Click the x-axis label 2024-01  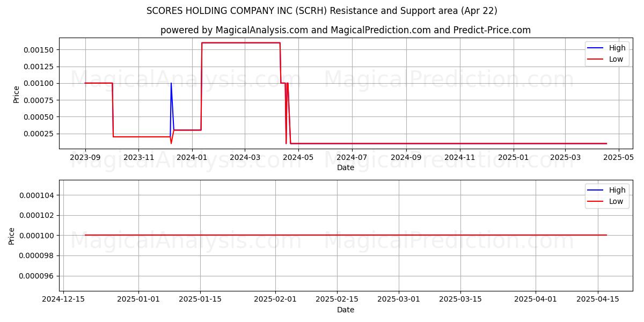tap(192, 157)
